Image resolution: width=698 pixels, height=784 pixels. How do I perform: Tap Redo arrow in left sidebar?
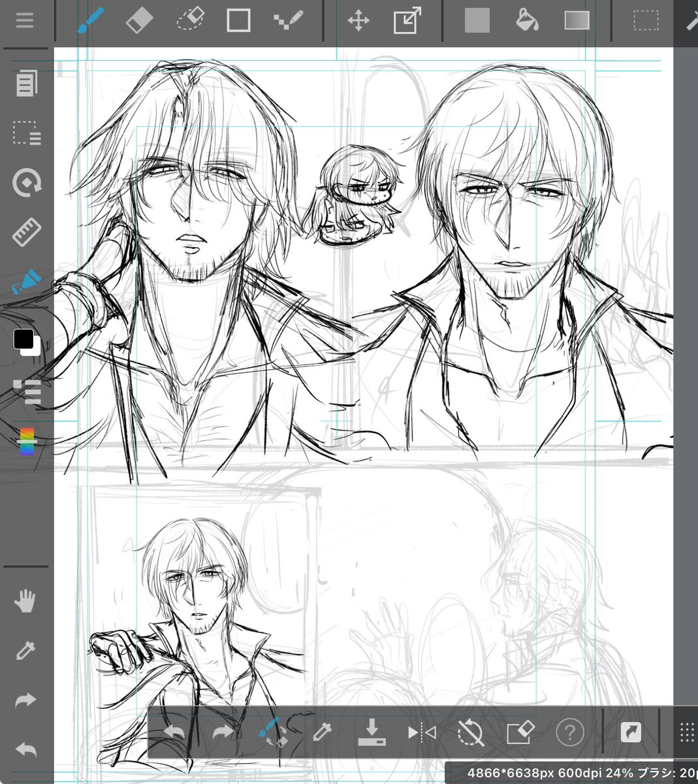[x=25, y=700]
